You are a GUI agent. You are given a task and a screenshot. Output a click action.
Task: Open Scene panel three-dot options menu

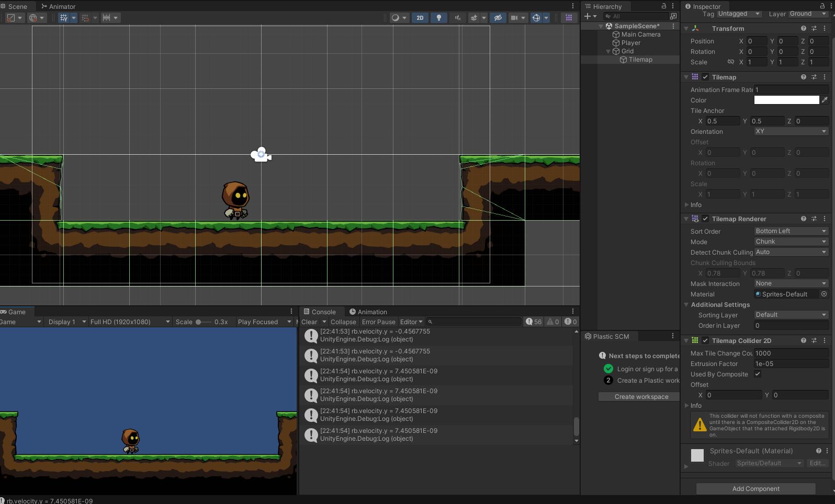(573, 6)
